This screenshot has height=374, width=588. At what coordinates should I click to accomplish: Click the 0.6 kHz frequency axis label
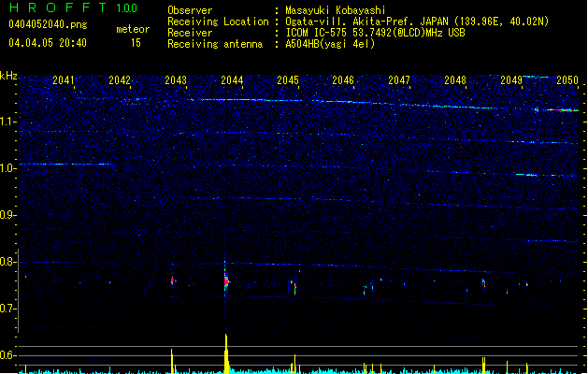pyautogui.click(x=8, y=355)
